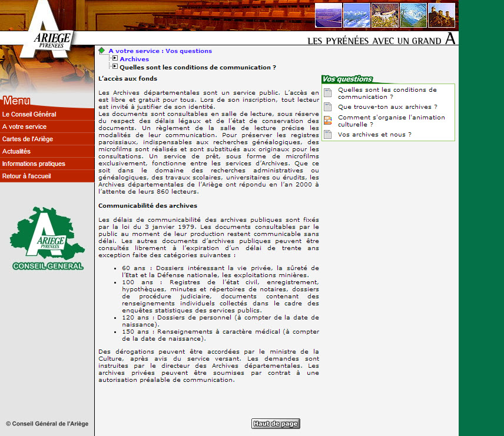Follow the Archives breadcrumb link
Screen dimensions: 504x436
tap(134, 59)
